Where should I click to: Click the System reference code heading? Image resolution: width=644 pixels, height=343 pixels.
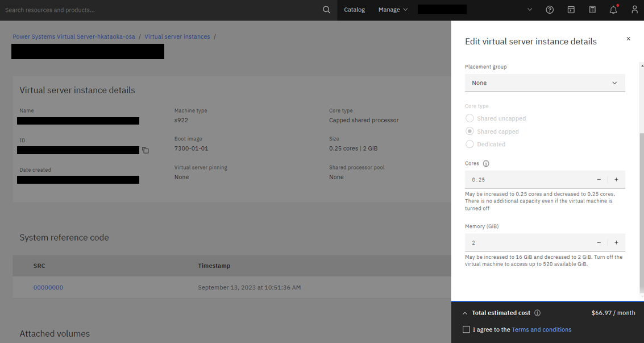[64, 237]
